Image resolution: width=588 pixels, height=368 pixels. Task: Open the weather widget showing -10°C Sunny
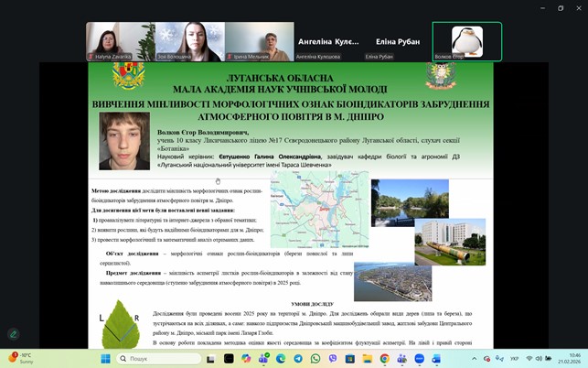coord(22,358)
